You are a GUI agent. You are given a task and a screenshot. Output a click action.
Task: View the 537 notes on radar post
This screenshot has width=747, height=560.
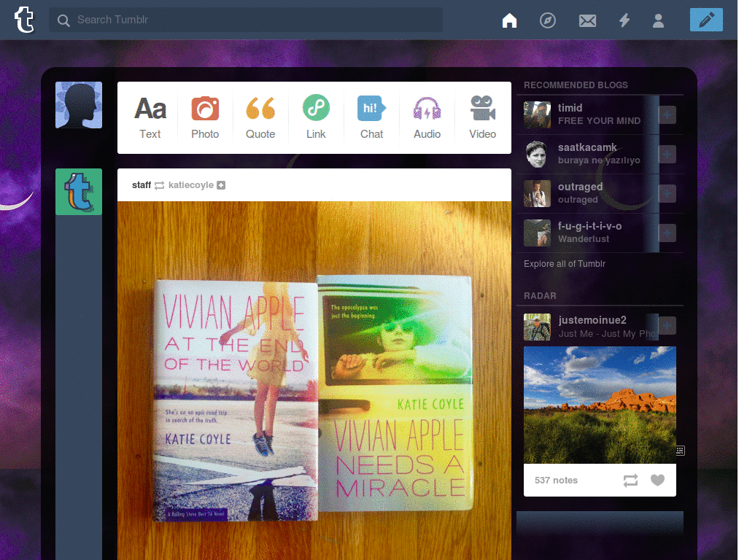(x=556, y=481)
